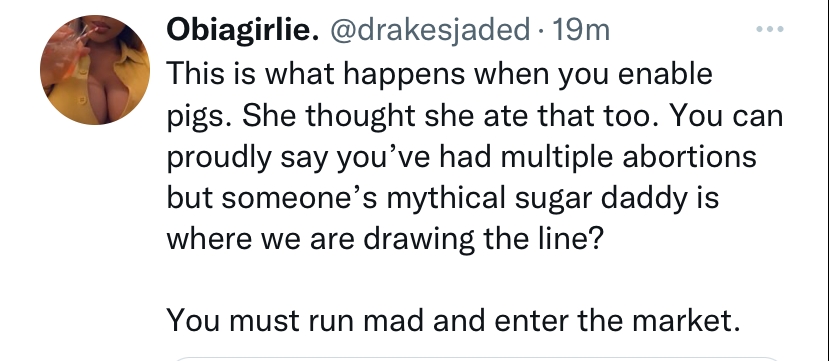Click the dot separator before 19m
829x361 pixels.
(540, 31)
